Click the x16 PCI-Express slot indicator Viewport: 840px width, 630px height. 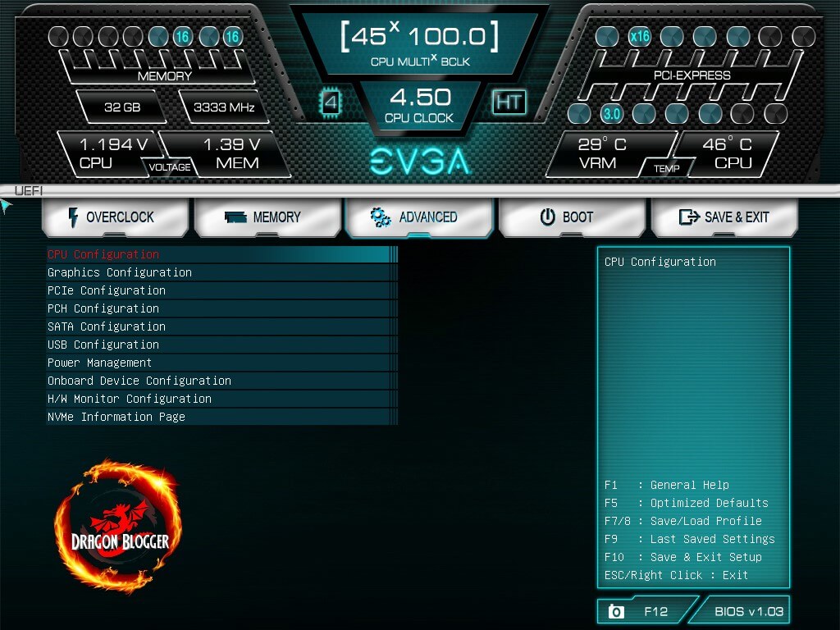pyautogui.click(x=640, y=36)
